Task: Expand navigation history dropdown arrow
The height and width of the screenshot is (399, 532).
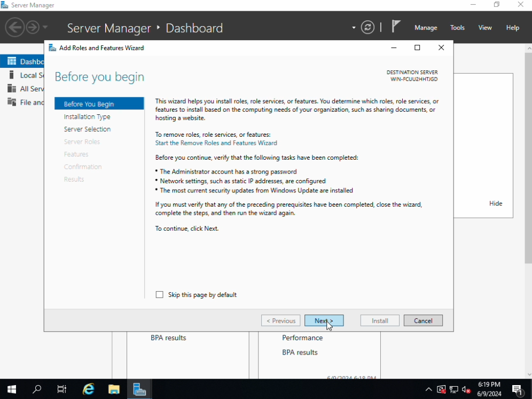Action: 45,27
